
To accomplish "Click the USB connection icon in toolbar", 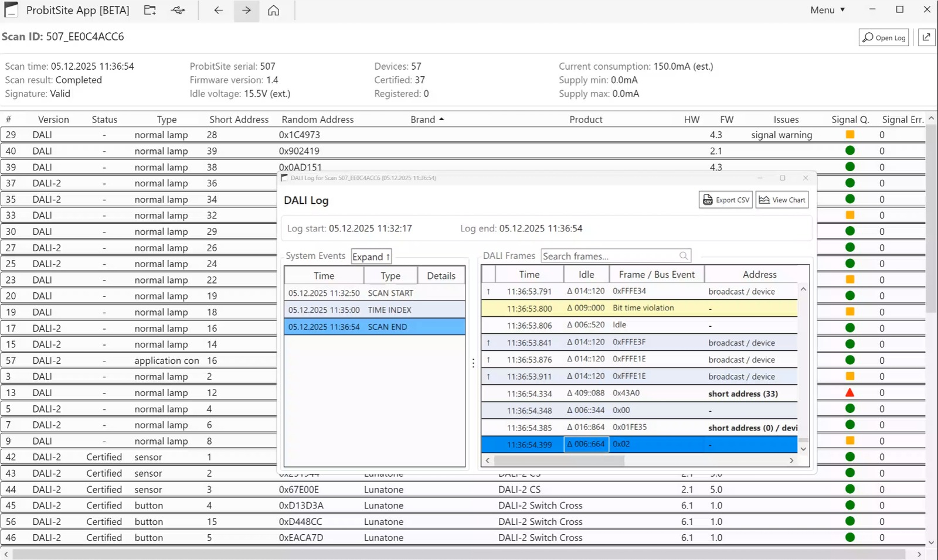I will pos(178,10).
